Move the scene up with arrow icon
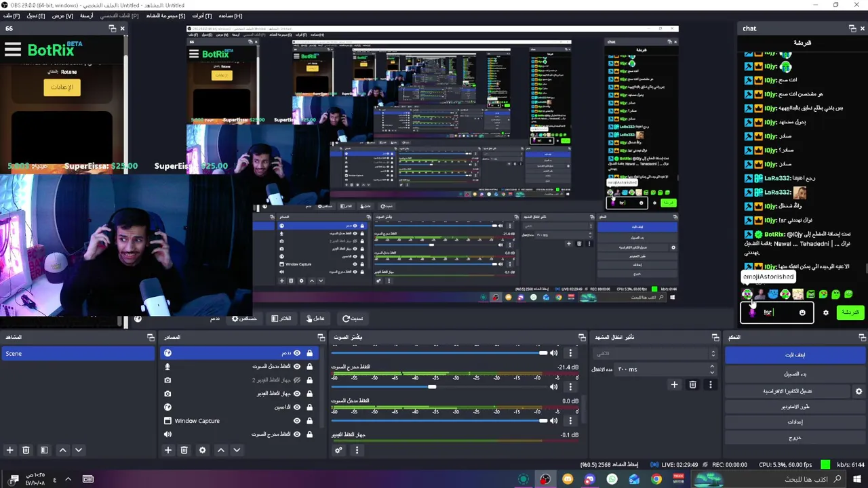Image resolution: width=868 pixels, height=488 pixels. pyautogui.click(x=62, y=450)
